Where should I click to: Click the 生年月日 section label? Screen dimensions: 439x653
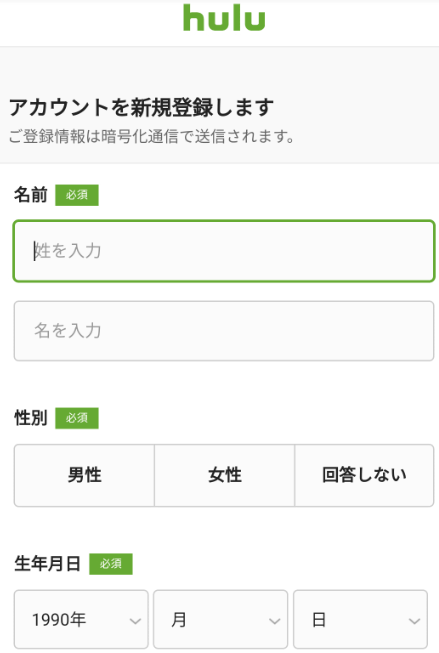pos(47,563)
